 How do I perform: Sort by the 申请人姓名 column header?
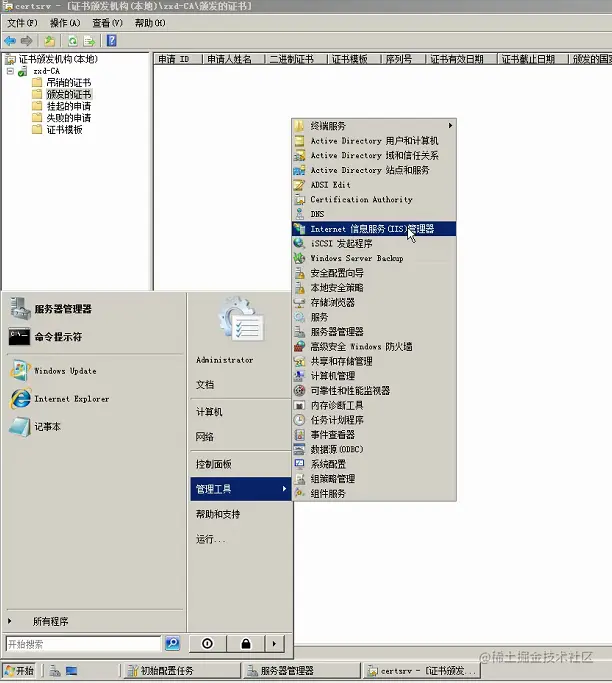233,59
